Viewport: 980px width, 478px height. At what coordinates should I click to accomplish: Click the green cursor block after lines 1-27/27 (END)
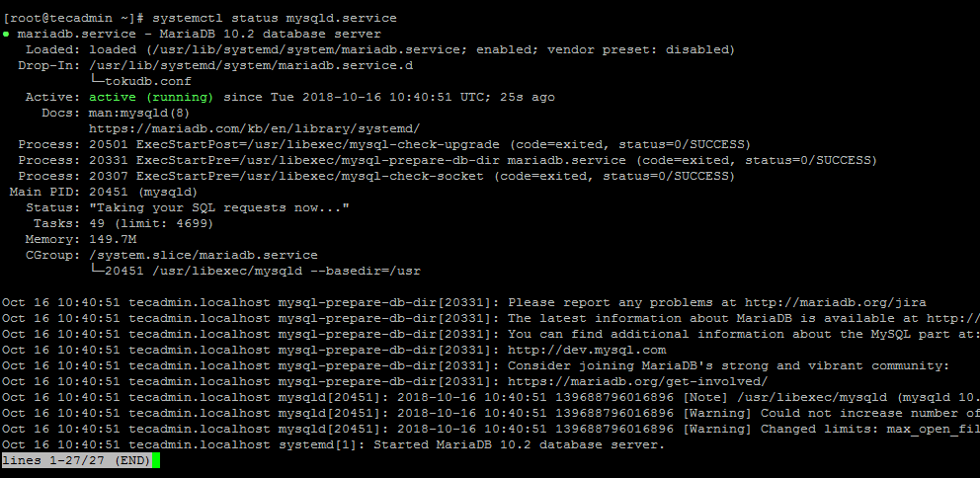pyautogui.click(x=156, y=460)
